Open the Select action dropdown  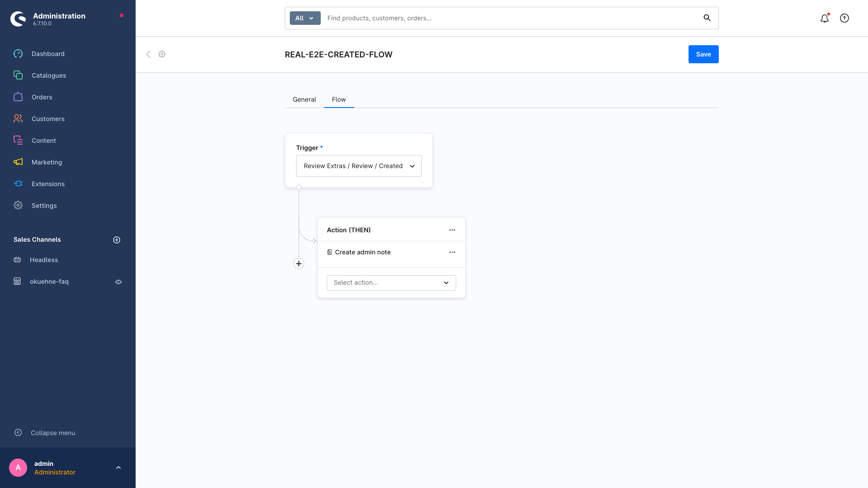[392, 283]
